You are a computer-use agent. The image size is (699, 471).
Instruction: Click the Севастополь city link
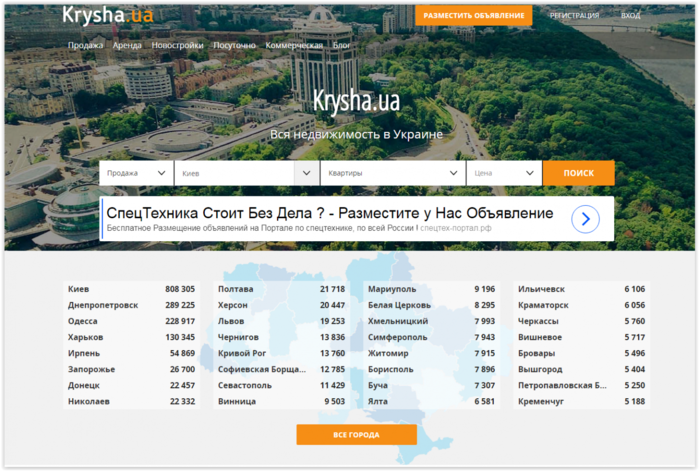[244, 385]
